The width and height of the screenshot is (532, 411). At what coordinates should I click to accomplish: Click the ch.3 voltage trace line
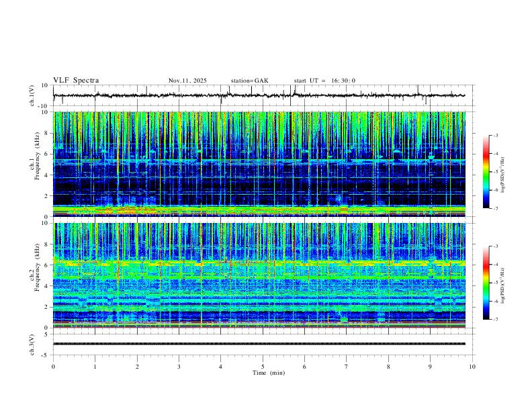(259, 344)
